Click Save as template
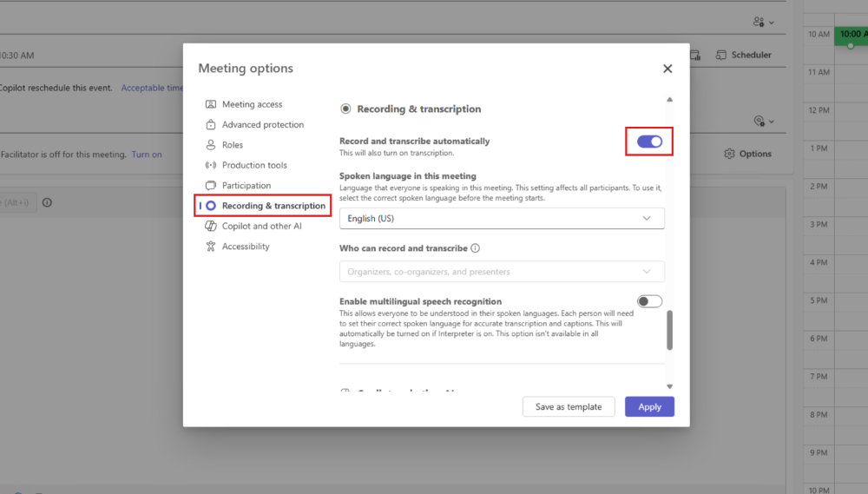 tap(569, 406)
